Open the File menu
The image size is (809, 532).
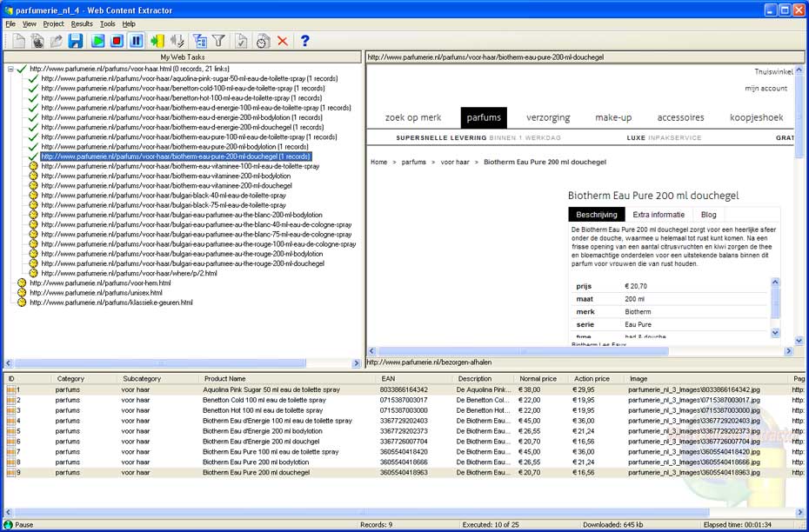(10, 23)
